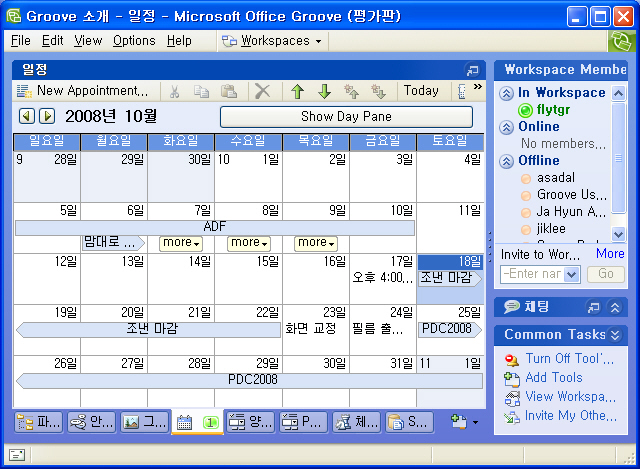The width and height of the screenshot is (640, 469).
Task: Select member flytgr
Action: [544, 110]
